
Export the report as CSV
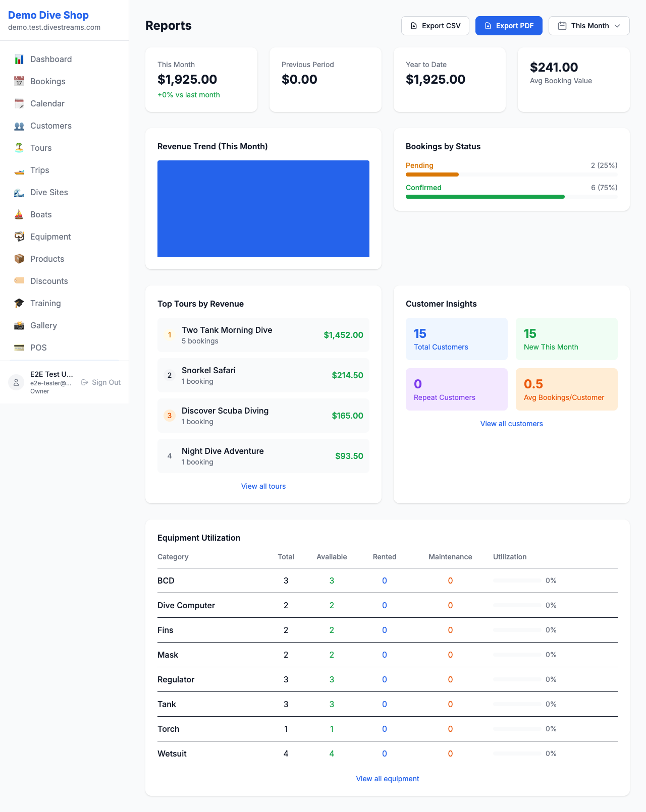tap(435, 26)
